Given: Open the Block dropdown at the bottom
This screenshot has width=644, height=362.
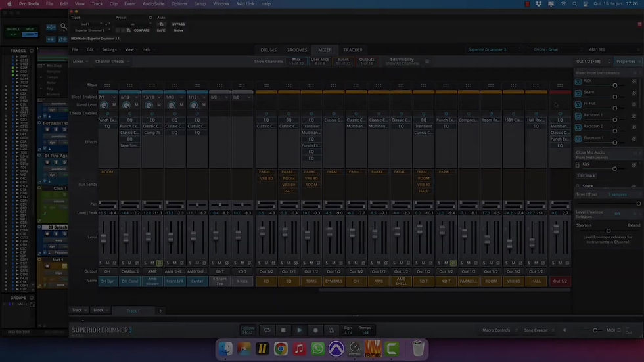Looking at the screenshot, I should (100, 310).
